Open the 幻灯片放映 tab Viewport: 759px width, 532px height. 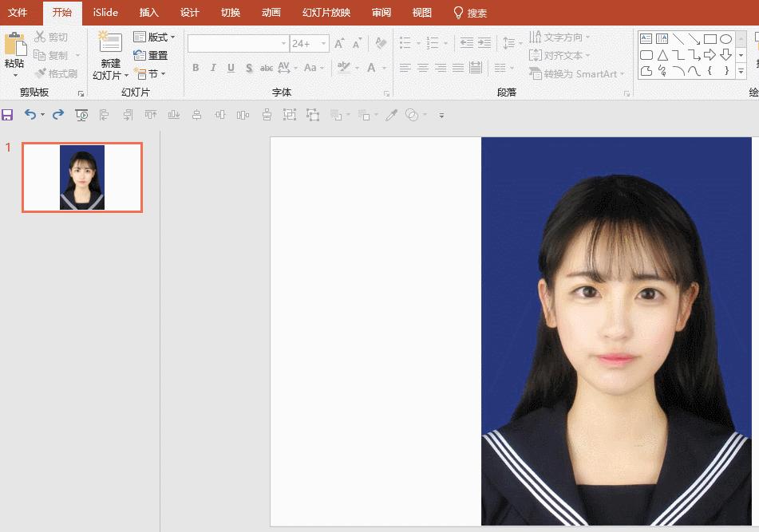pos(326,12)
